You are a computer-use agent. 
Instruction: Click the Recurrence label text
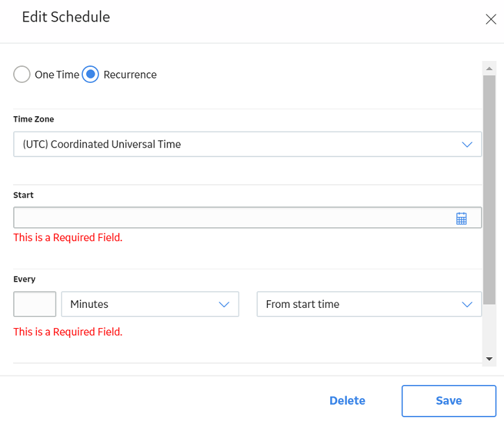130,74
